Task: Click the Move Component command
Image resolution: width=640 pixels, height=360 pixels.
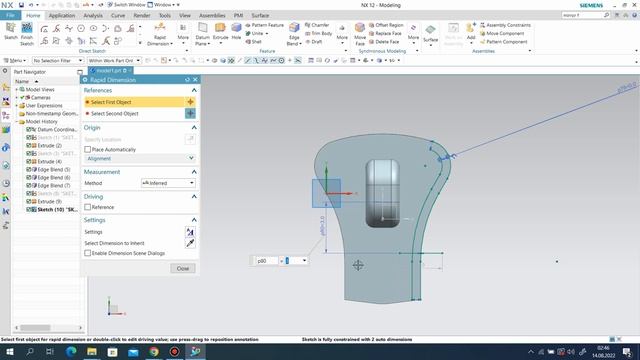Action: point(502,33)
